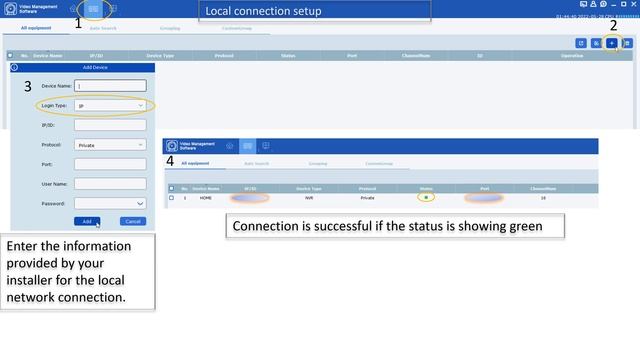The width and height of the screenshot is (640, 360).
Task: Click monitor icon in lower window header
Action: tap(266, 146)
